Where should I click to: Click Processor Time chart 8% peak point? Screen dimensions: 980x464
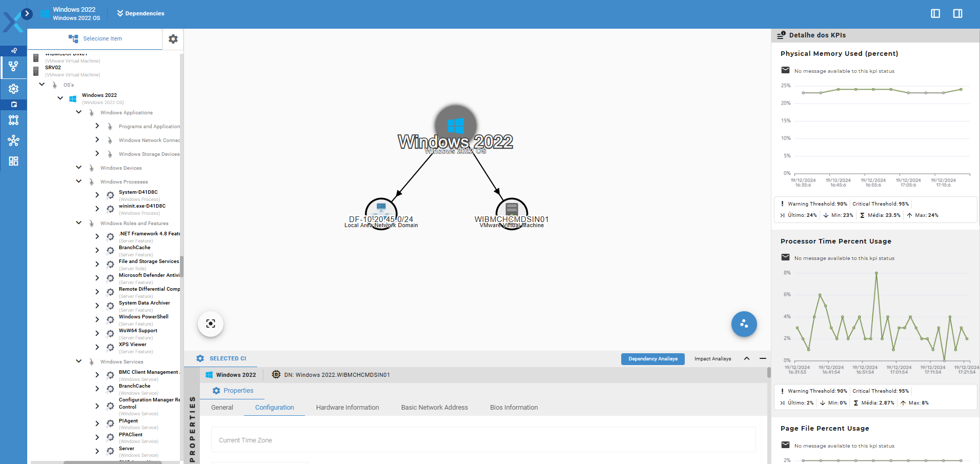pyautogui.click(x=876, y=273)
